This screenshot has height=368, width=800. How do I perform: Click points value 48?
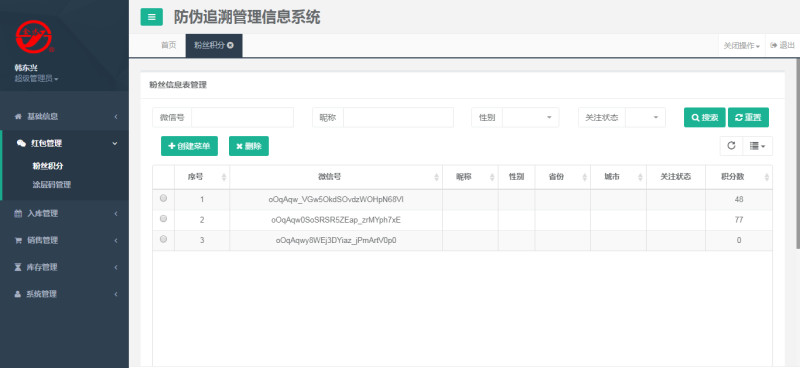(739, 200)
